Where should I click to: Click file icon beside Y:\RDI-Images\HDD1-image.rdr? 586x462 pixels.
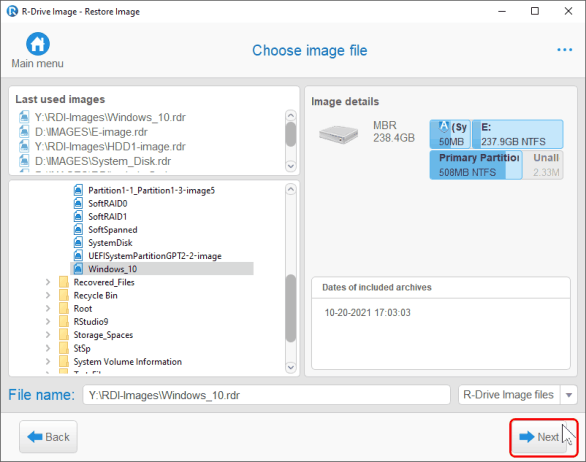24,146
